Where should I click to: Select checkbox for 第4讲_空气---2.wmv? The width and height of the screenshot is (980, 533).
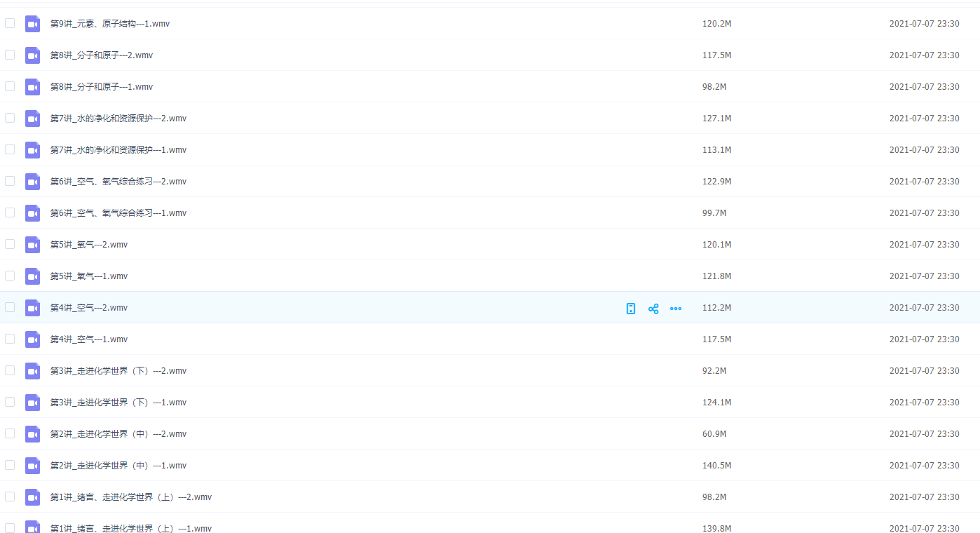pyautogui.click(x=10, y=307)
